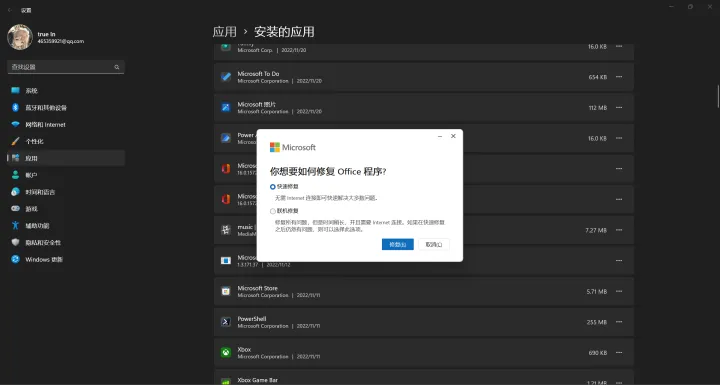Open 蓝牙和其他设备 via its Bluetooth icon
Viewport: 720px width, 385px height.
coord(15,108)
